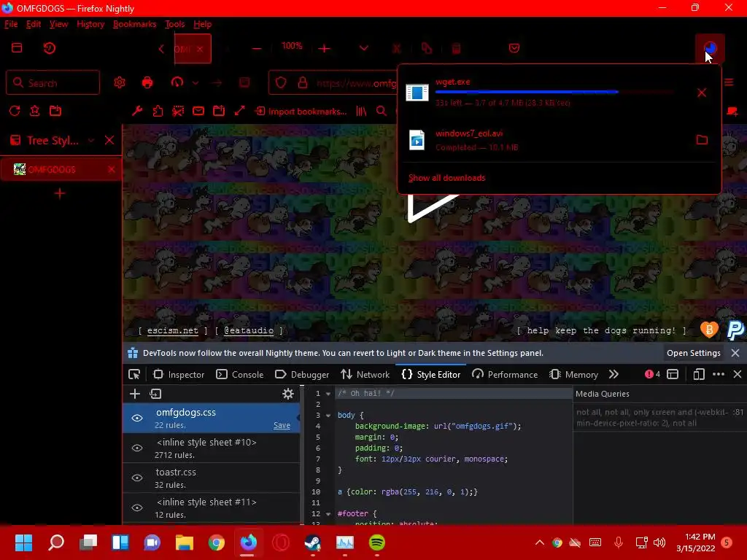Switch to the Console tab

click(x=239, y=374)
